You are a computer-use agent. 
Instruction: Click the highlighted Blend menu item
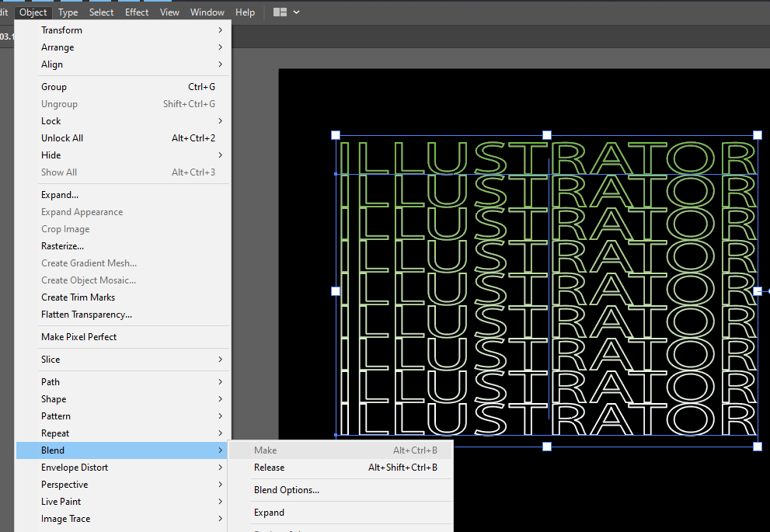coord(122,450)
